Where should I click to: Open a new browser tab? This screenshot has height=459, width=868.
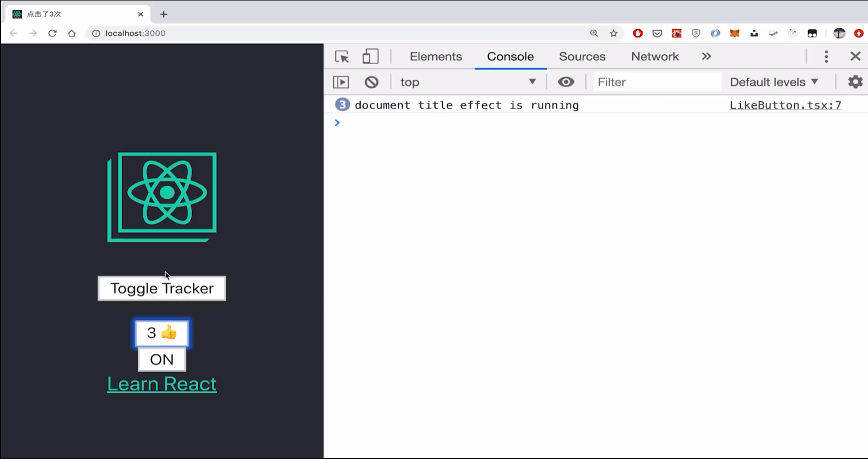tap(164, 14)
